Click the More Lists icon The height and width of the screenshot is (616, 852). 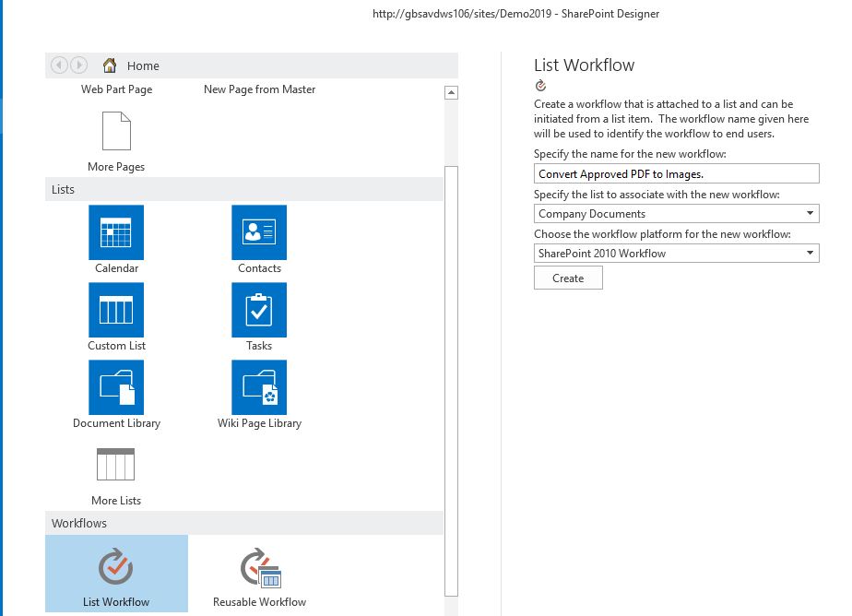tap(115, 464)
